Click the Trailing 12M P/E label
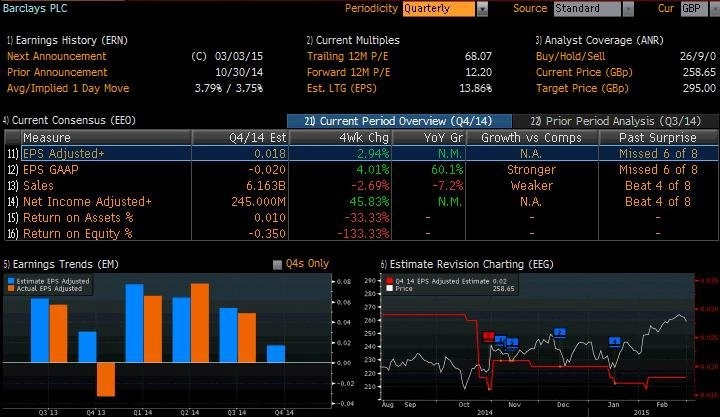 tap(348, 56)
